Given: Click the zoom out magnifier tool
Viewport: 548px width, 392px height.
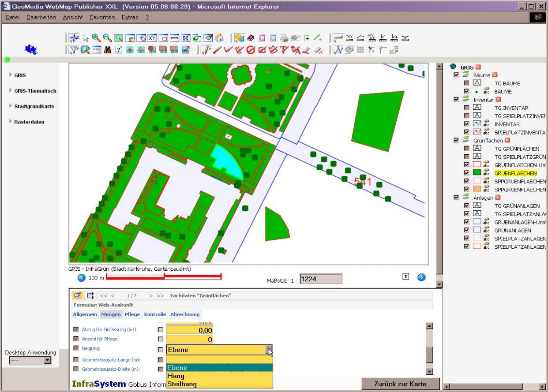Looking at the screenshot, I should click(x=107, y=38).
